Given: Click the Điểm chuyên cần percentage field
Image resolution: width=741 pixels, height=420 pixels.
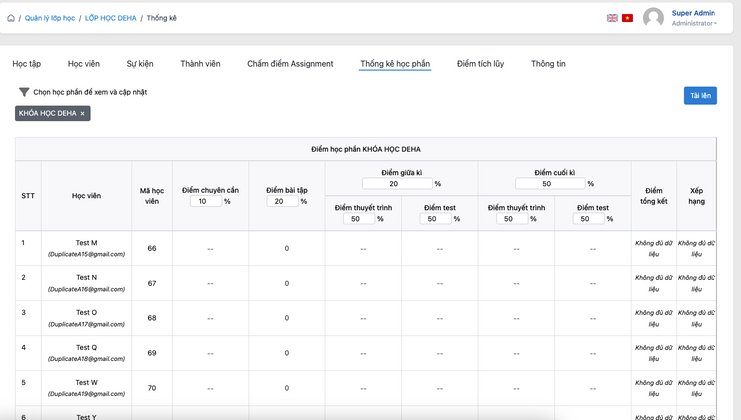Looking at the screenshot, I should coord(205,201).
